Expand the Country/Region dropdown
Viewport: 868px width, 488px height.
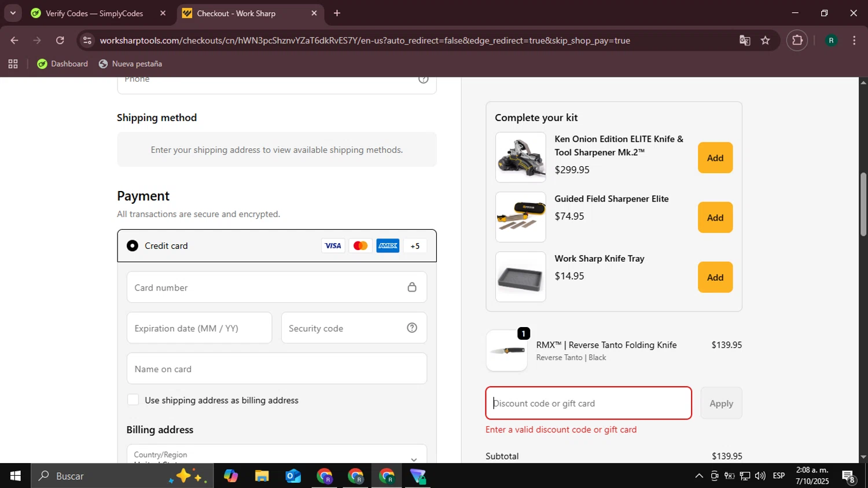click(277, 454)
